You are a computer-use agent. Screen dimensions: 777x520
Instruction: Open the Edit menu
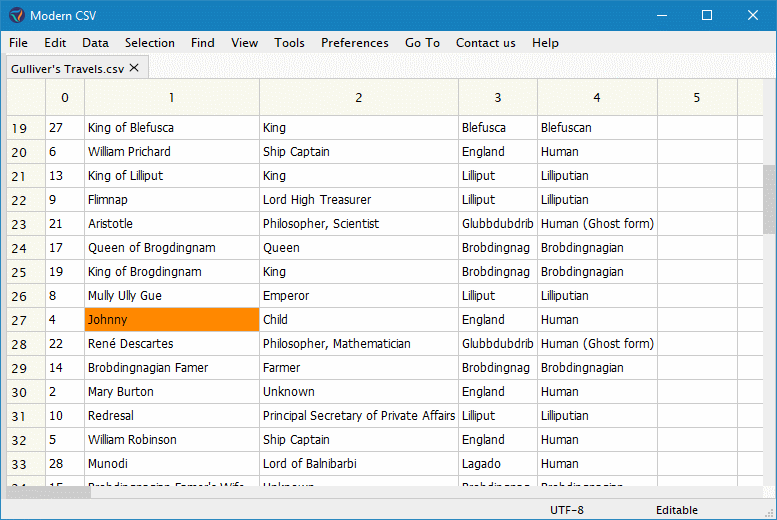tap(55, 43)
